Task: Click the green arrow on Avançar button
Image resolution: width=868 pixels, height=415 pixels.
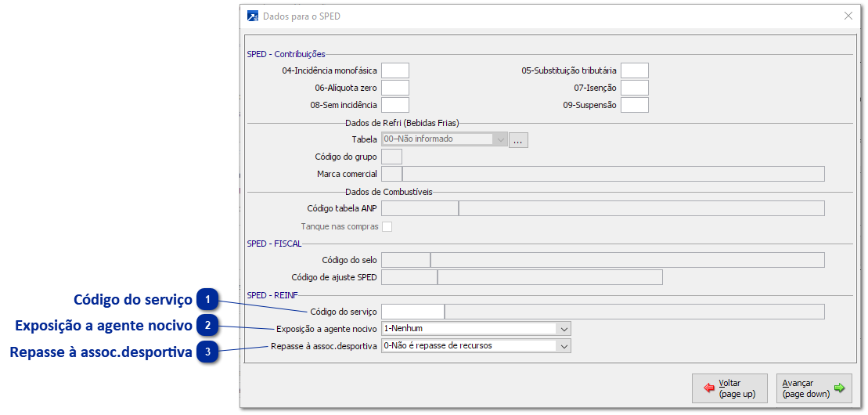Action: click(839, 388)
